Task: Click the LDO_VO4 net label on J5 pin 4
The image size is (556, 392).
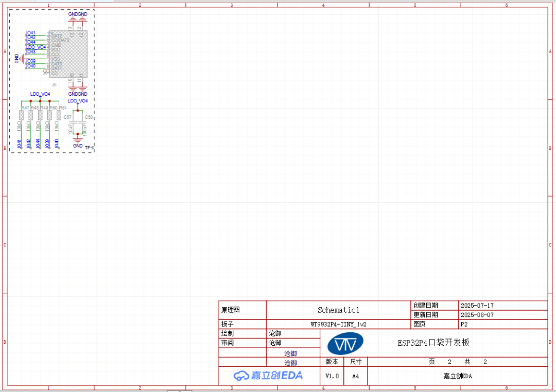Action: point(36,47)
